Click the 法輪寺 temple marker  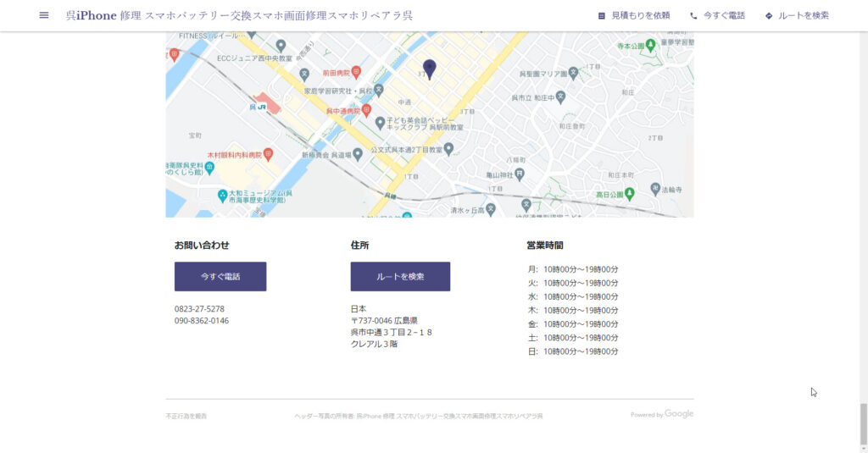tap(655, 189)
